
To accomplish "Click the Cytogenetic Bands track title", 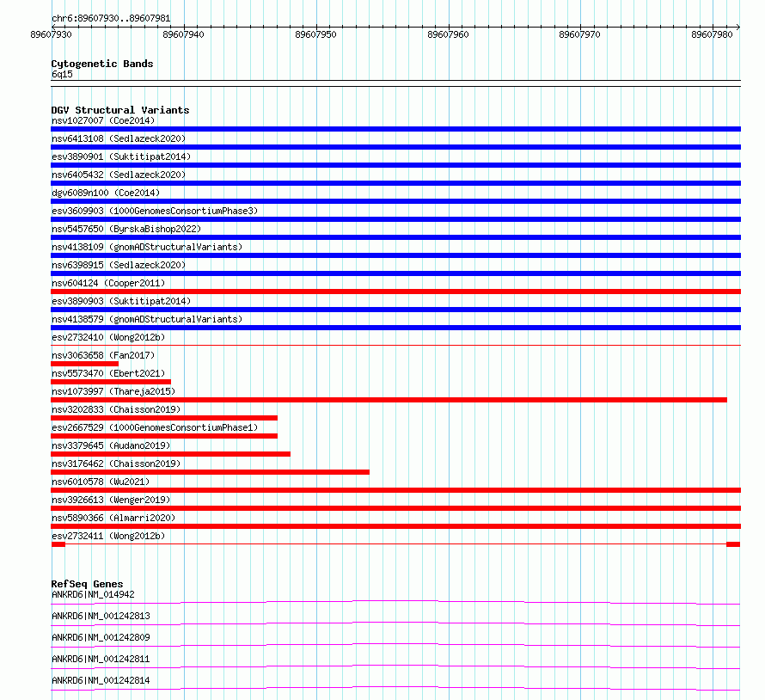I will (x=102, y=64).
